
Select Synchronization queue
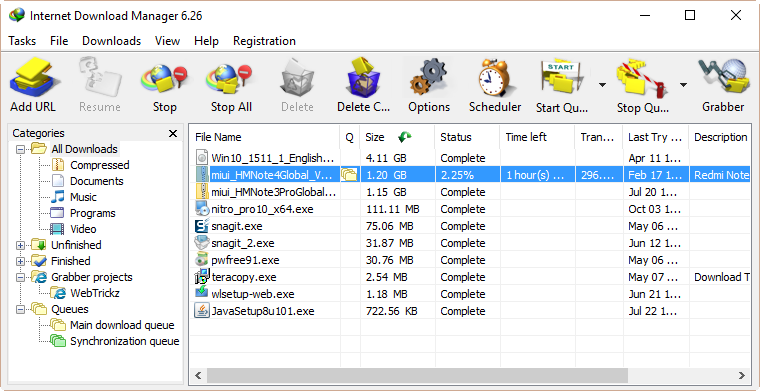click(125, 341)
